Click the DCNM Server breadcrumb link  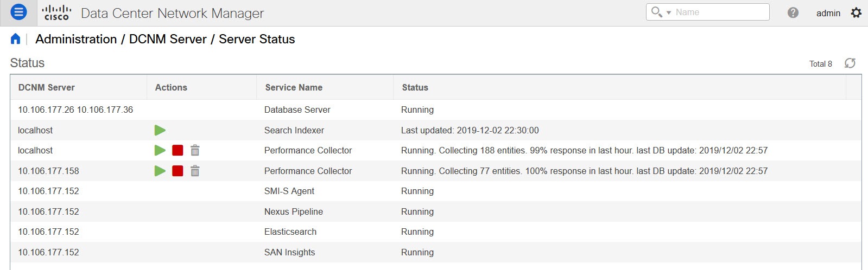pos(168,39)
